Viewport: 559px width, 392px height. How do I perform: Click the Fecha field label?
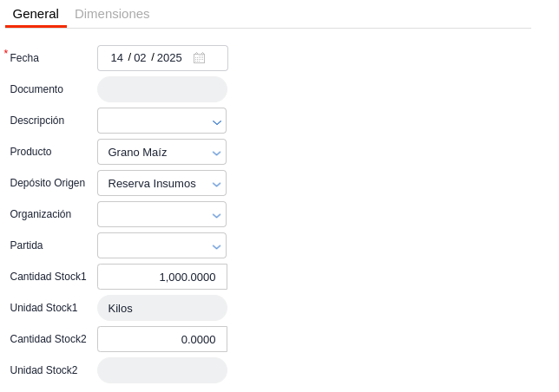click(x=24, y=58)
